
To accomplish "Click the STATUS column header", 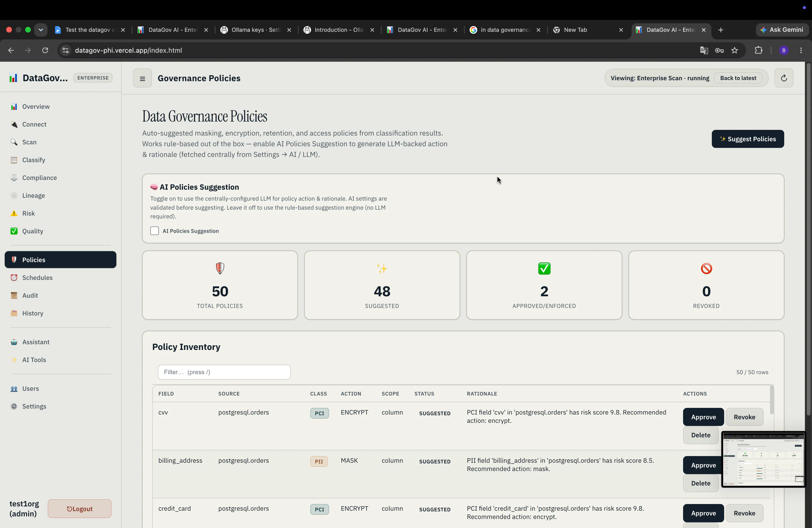I will pos(424,394).
